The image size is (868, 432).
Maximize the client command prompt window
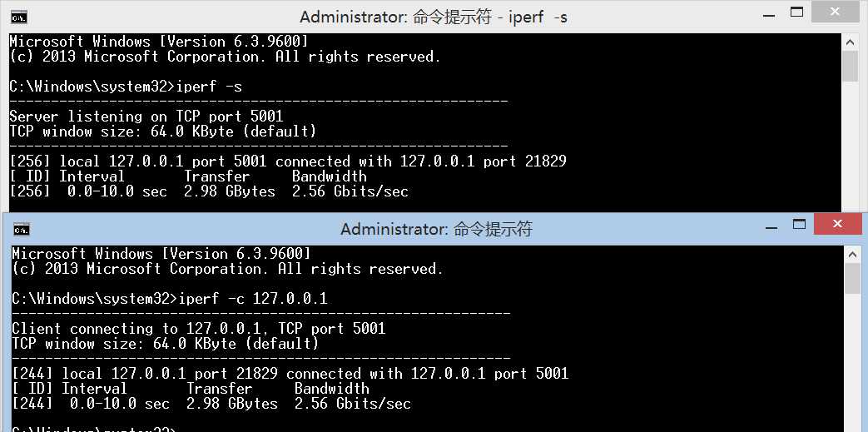click(800, 224)
